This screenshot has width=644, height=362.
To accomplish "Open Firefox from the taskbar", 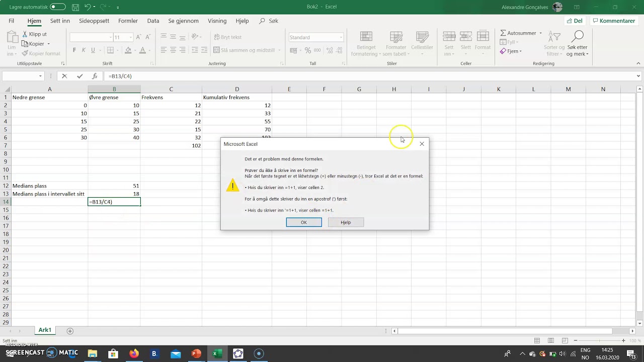I will click(x=134, y=353).
